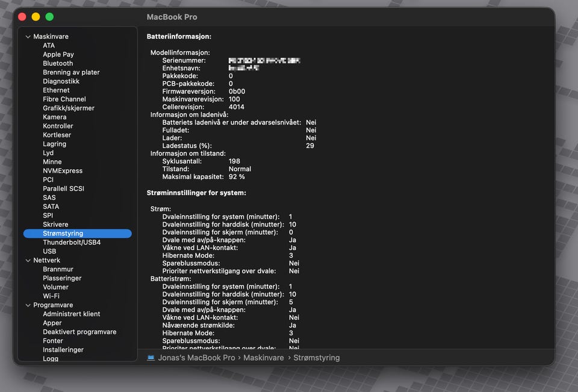
Task: Select PCI in the sidebar
Action: tap(48, 179)
